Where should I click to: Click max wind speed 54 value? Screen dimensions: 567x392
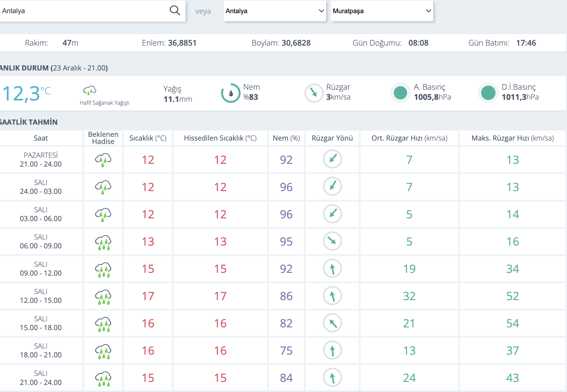(x=513, y=323)
